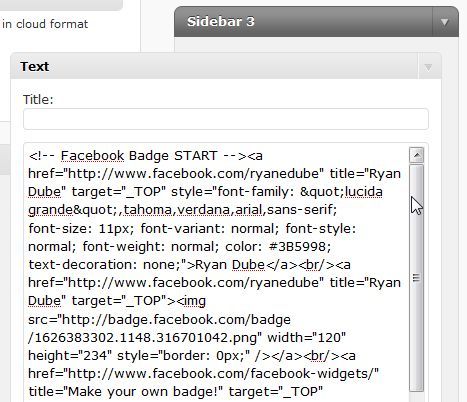Image resolution: width=467 pixels, height=402 pixels.
Task: Click the scrollbar track below the thumb
Action: pyautogui.click(x=416, y=397)
